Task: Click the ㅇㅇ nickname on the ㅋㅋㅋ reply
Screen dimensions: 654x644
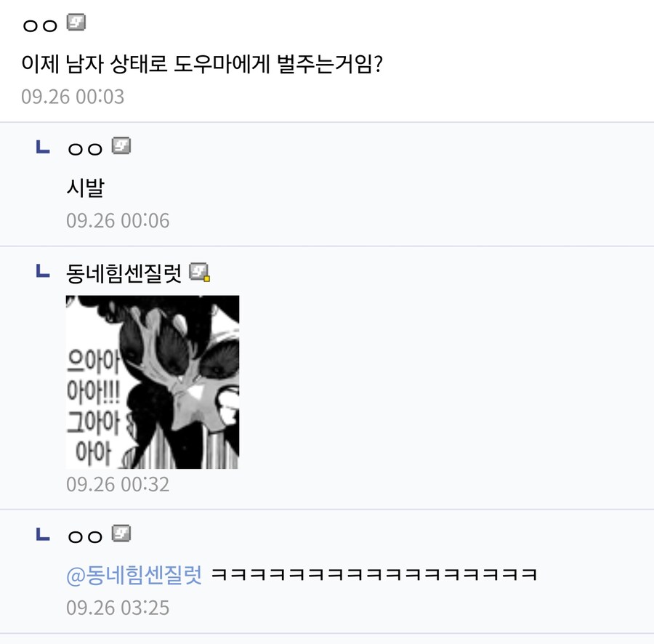Action: pyautogui.click(x=85, y=537)
